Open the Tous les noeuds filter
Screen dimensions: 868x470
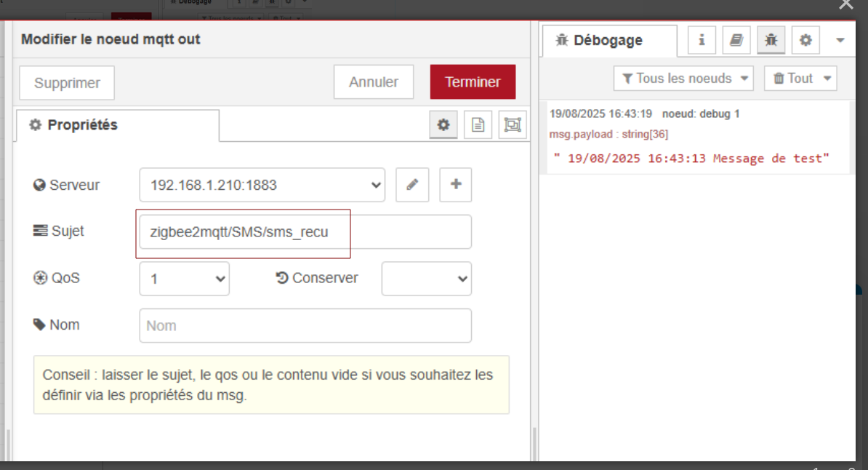(683, 79)
